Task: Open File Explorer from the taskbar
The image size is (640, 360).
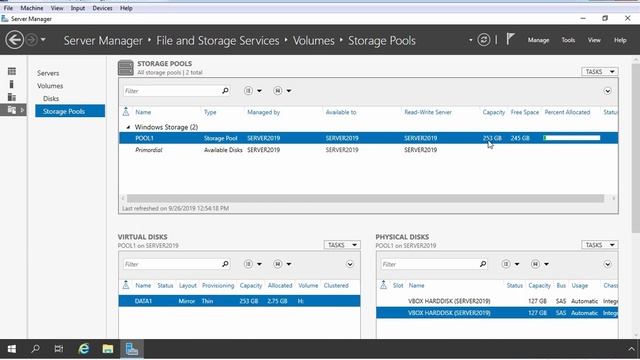Action: pyautogui.click(x=108, y=349)
